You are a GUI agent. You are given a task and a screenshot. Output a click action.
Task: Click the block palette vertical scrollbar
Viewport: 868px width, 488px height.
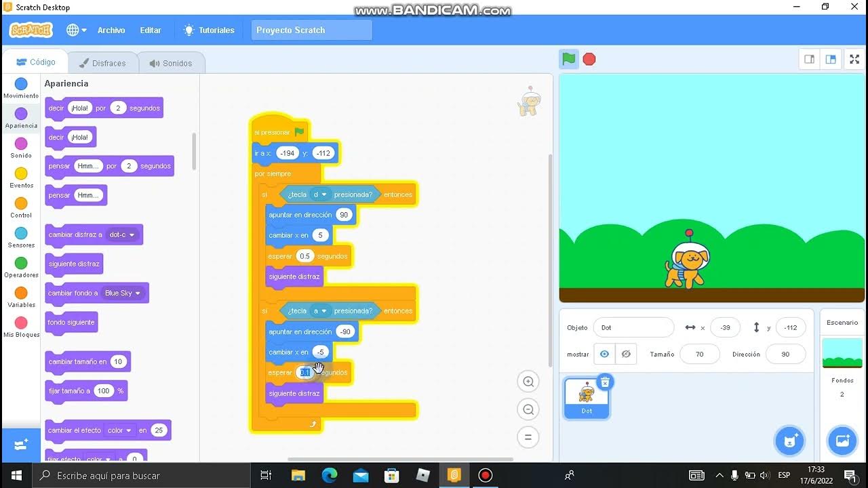pyautogui.click(x=194, y=151)
